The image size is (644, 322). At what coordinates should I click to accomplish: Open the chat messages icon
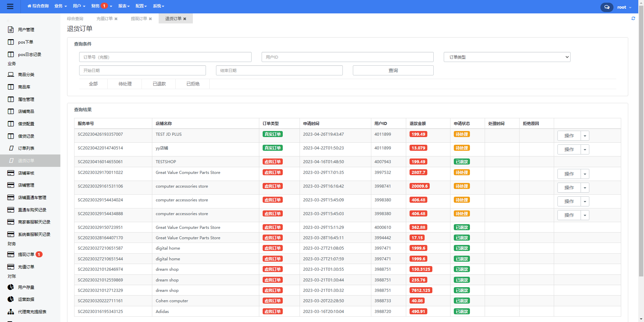pyautogui.click(x=607, y=7)
